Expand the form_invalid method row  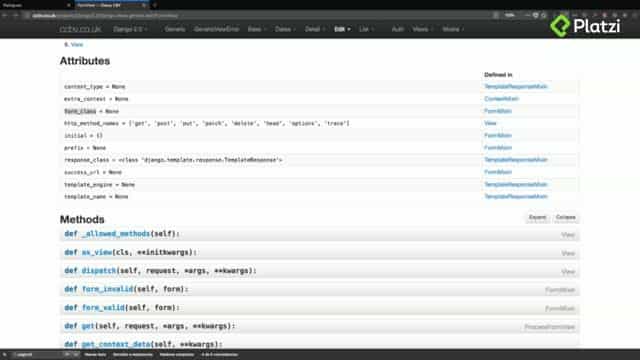(319, 289)
